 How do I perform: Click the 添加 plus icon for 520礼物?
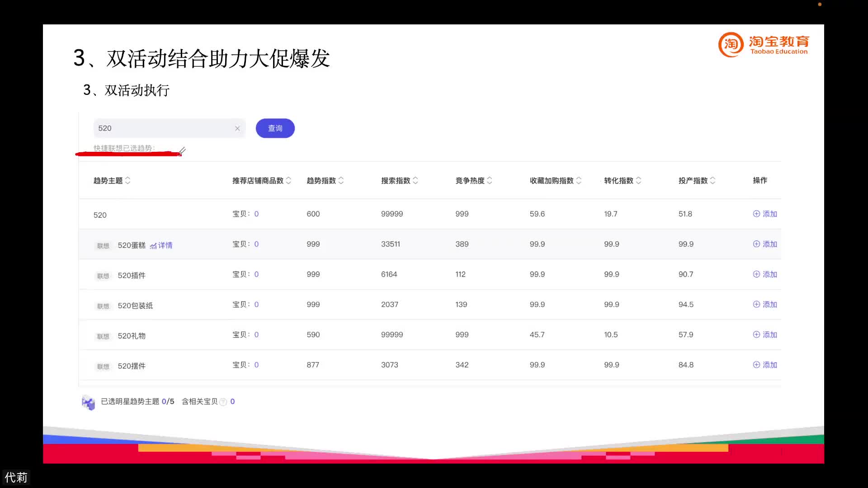point(757,334)
